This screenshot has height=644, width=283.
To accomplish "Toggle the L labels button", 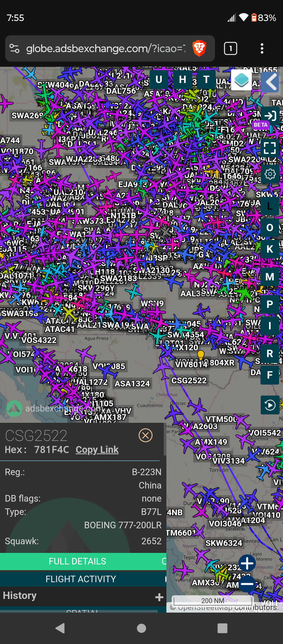I will pyautogui.click(x=270, y=206).
